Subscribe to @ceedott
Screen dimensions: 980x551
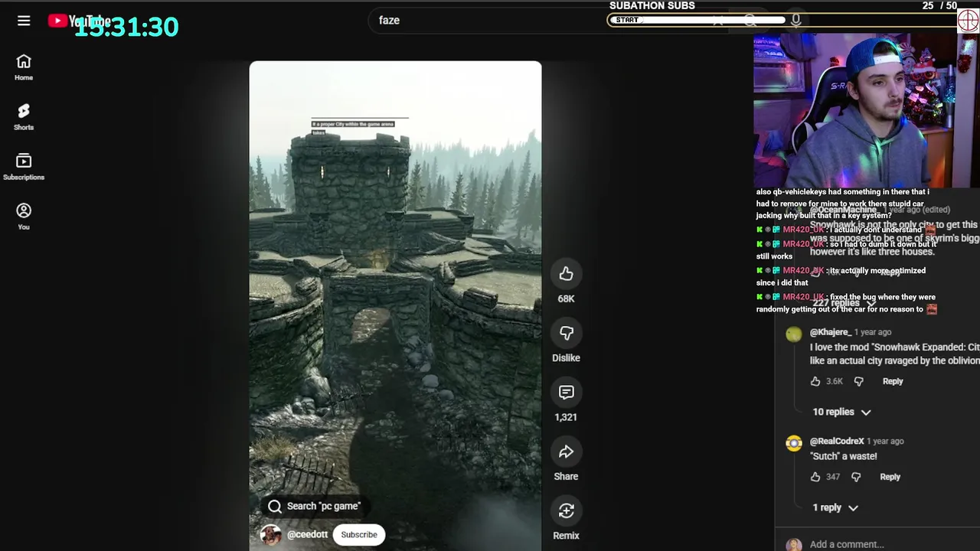pyautogui.click(x=359, y=534)
